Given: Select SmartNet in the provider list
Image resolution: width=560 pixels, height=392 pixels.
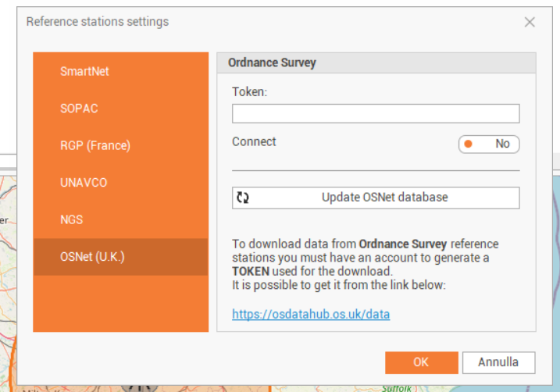Looking at the screenshot, I should coord(84,71).
